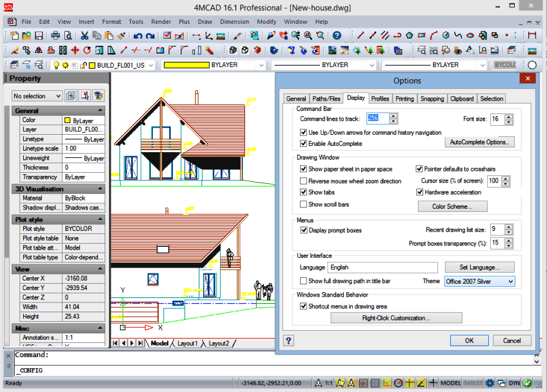Viewport: 547px width, 392px height.
Task: Click the Right-Click Customization button
Action: 396,318
